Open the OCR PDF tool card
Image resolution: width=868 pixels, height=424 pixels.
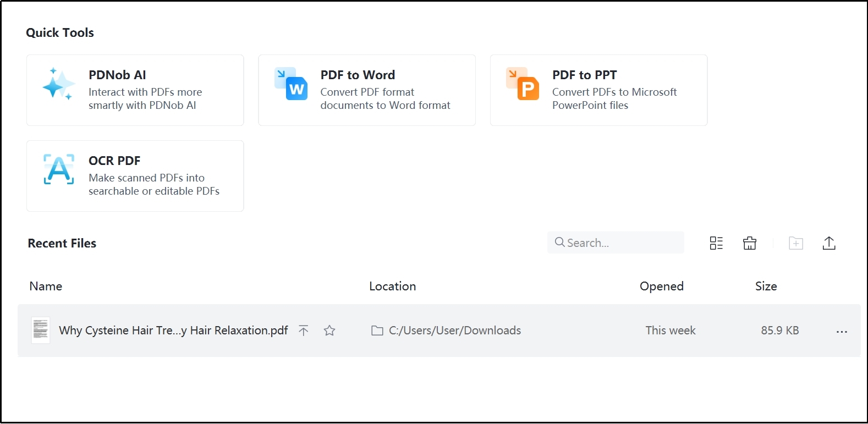[x=135, y=176]
